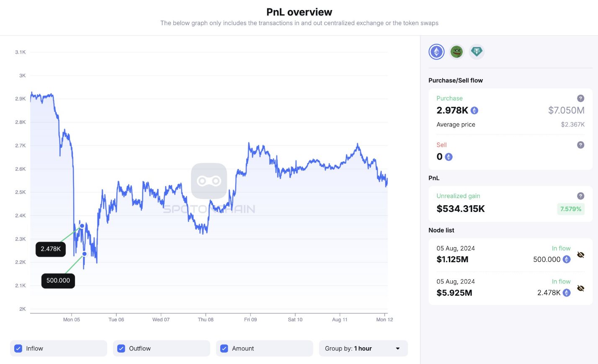598x364 pixels.
Task: Uncheck the Outflow checkbox
Action: click(121, 349)
